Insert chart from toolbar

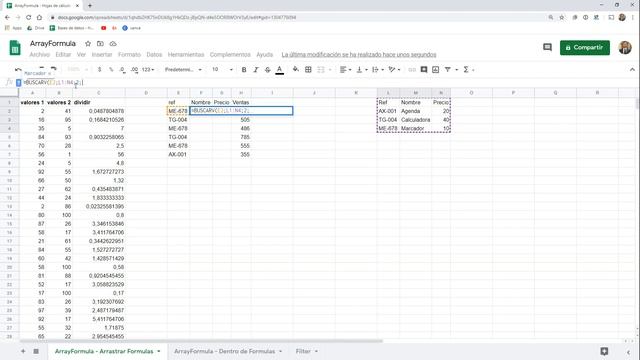(x=436, y=70)
